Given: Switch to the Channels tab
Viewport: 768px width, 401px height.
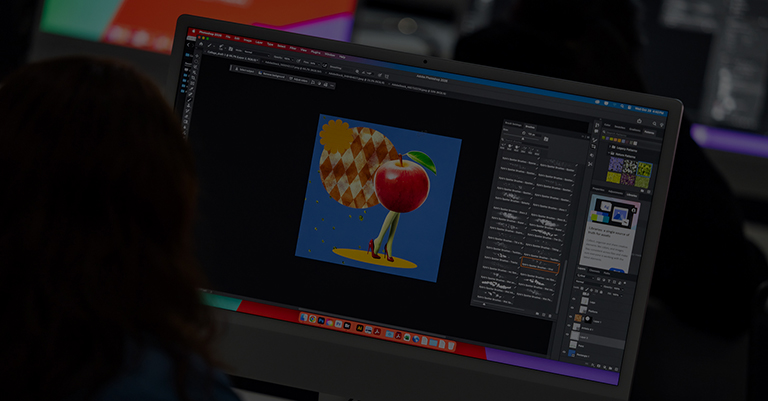Looking at the screenshot, I should (x=594, y=271).
